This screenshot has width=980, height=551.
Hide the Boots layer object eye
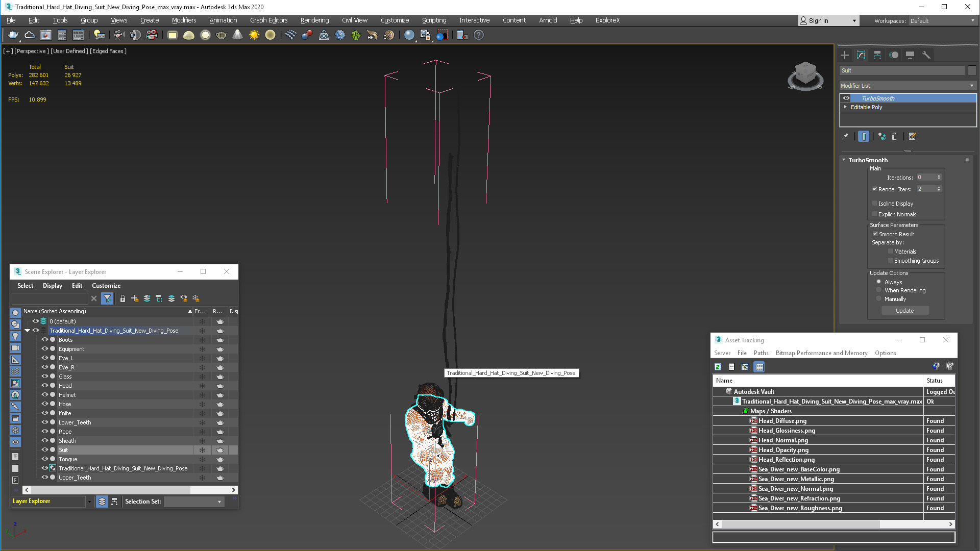(x=45, y=339)
